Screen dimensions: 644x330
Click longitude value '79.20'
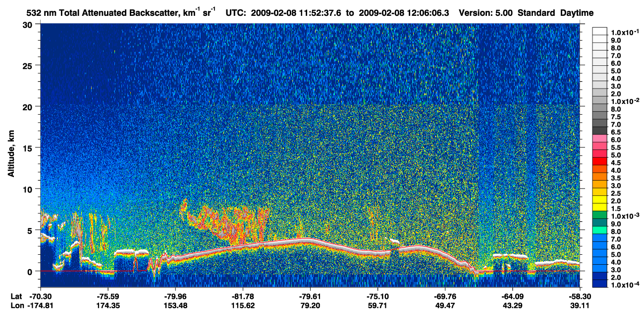coord(310,305)
